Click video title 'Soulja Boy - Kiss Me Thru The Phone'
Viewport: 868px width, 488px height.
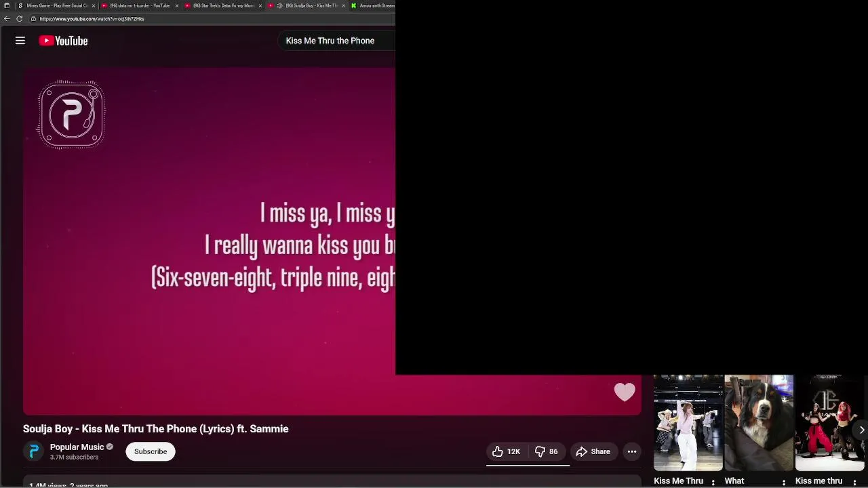click(x=155, y=429)
